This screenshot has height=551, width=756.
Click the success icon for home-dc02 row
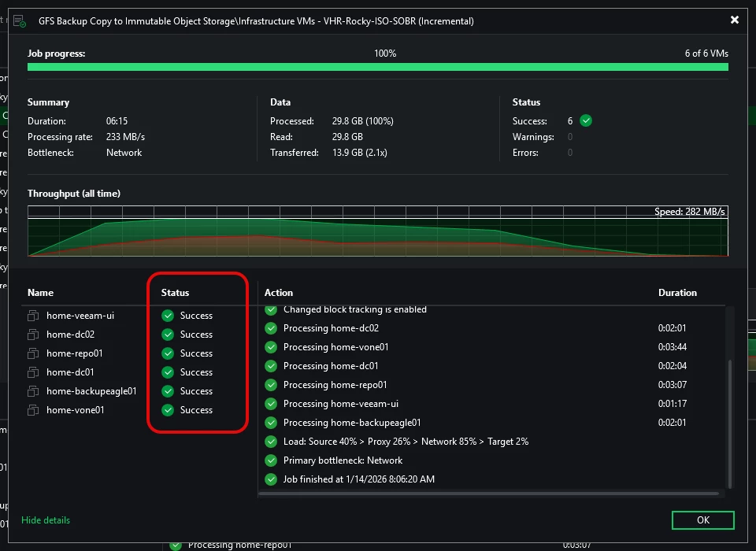(x=168, y=335)
